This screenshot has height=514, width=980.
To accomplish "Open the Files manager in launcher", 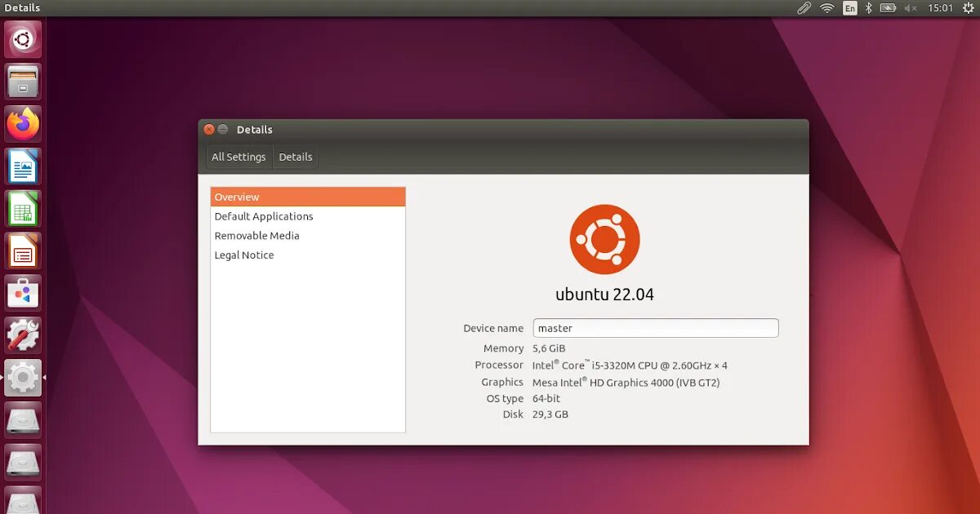I will [23, 82].
